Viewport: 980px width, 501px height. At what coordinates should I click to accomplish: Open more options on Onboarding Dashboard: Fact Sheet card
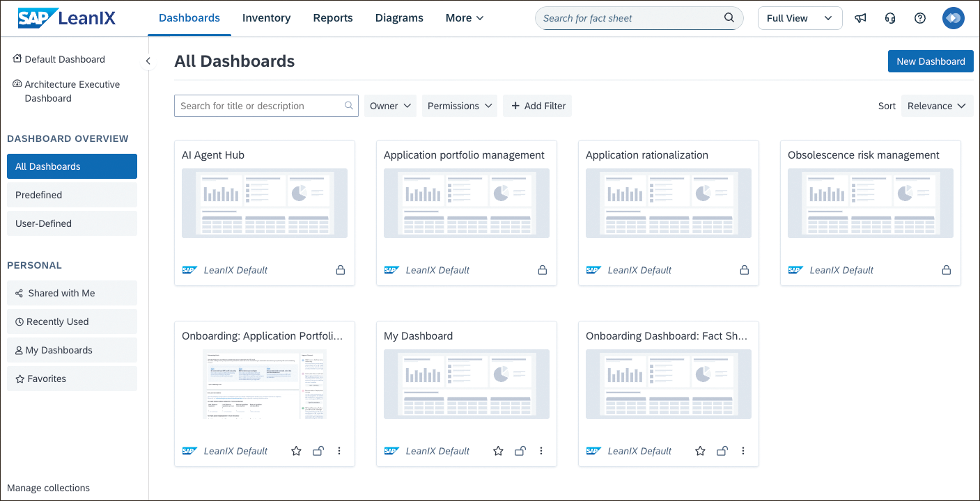coord(743,451)
